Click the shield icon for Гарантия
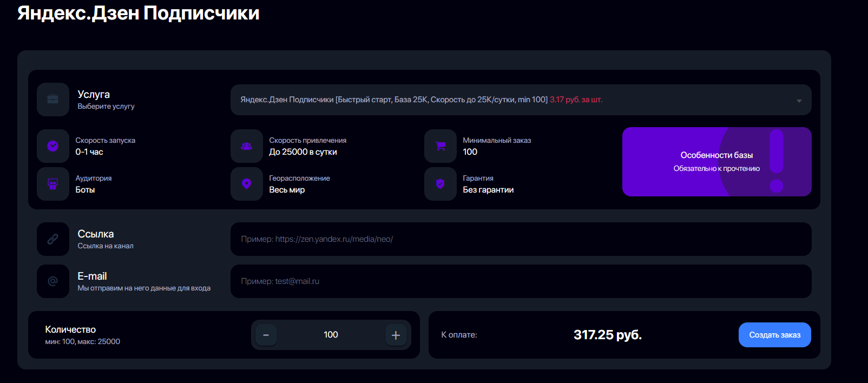Image resolution: width=868 pixels, height=383 pixels. coord(440,184)
